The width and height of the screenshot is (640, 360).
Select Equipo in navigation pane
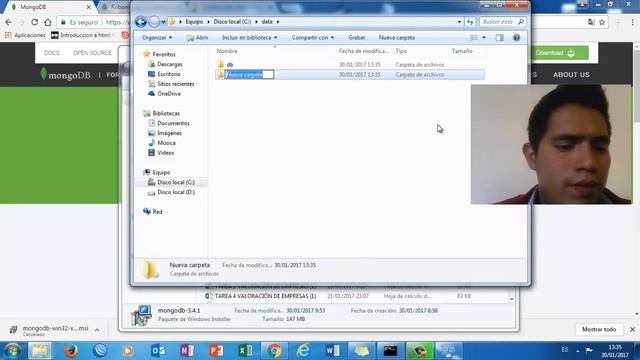157,172
